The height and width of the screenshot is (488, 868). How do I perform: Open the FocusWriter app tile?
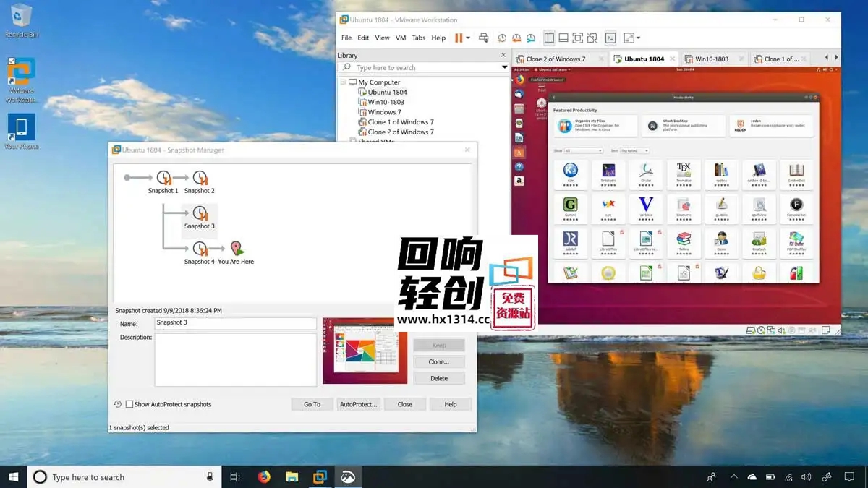pos(796,209)
